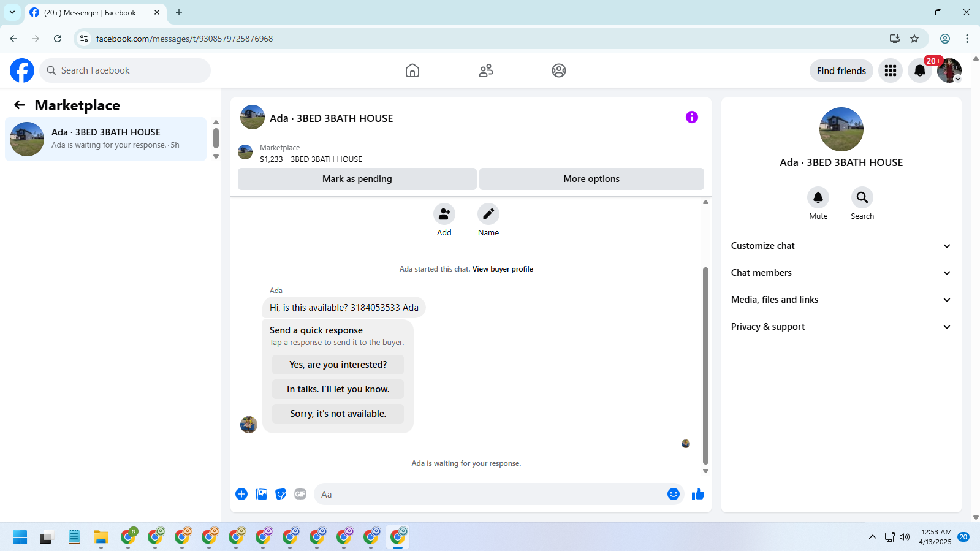Click the message input field
The width and height of the screenshot is (980, 551).
[490, 494]
